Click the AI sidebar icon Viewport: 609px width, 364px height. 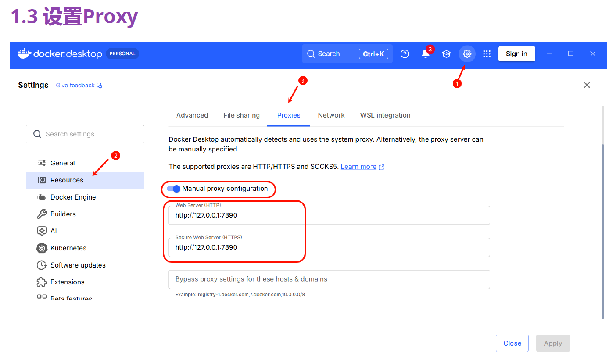click(42, 231)
